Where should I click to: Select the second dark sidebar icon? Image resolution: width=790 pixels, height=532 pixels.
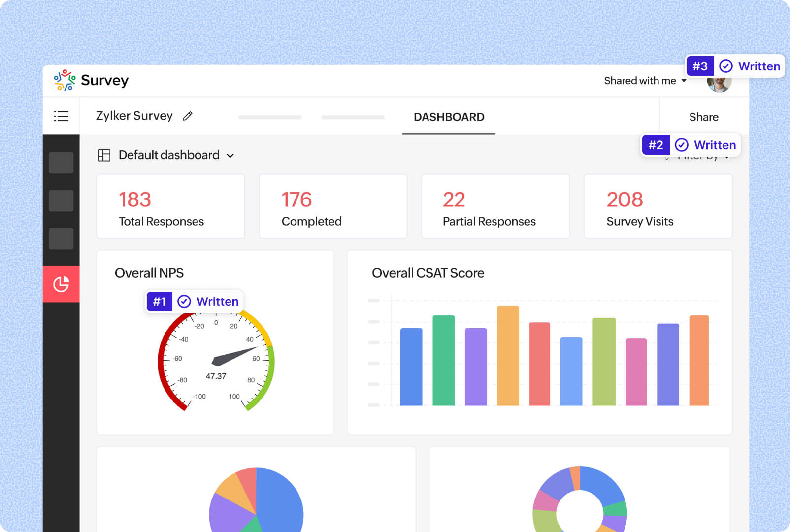61,200
